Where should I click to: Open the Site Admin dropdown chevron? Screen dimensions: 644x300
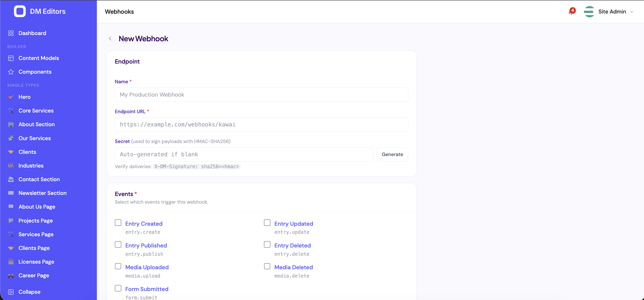click(x=632, y=12)
